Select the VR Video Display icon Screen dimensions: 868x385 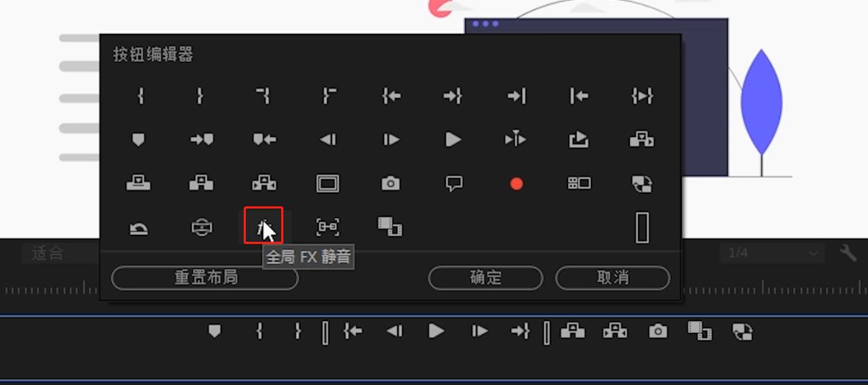tap(201, 227)
